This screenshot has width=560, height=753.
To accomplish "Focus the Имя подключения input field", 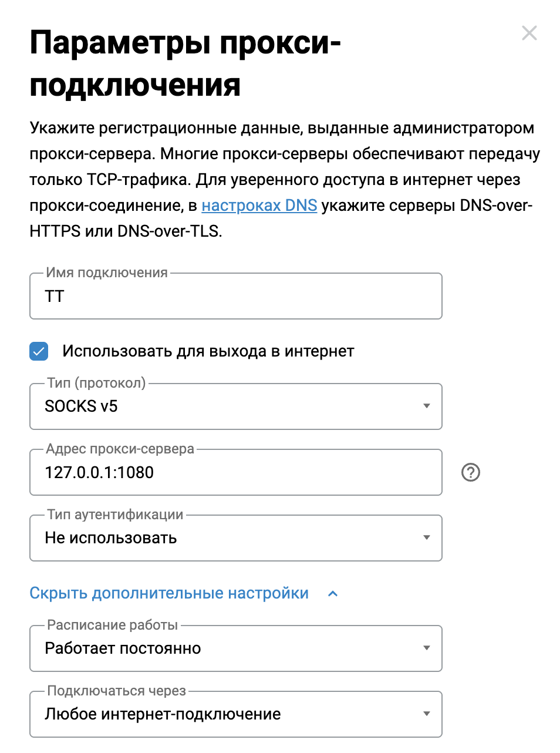I will (x=235, y=297).
